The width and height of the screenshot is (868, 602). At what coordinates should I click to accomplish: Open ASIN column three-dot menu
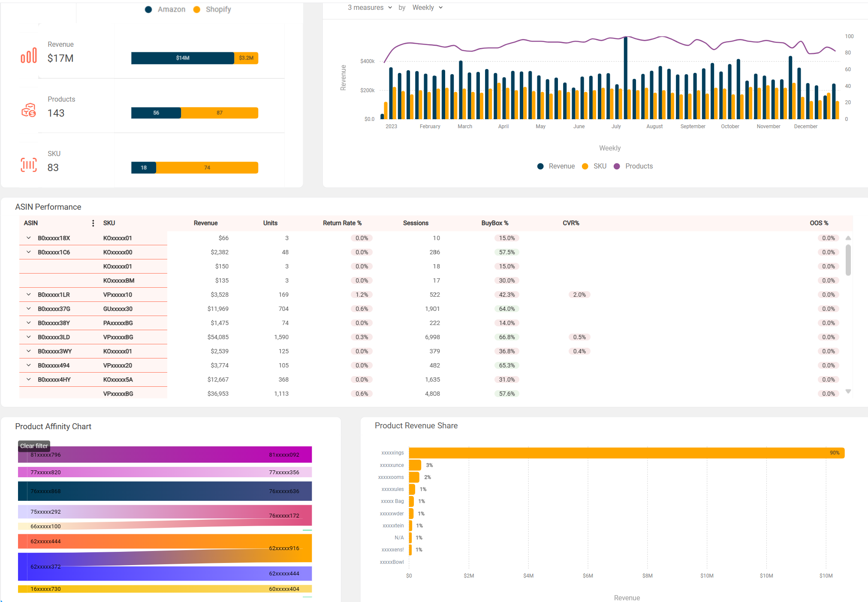(93, 223)
